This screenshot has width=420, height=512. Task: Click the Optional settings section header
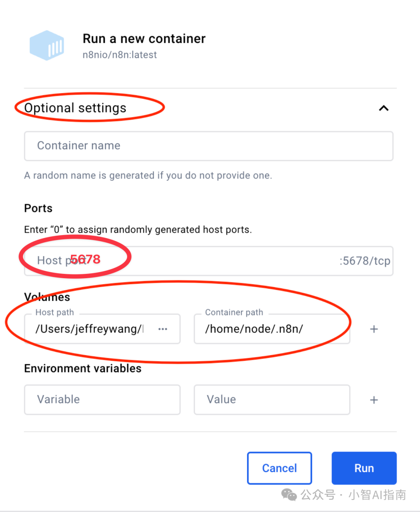tap(75, 108)
